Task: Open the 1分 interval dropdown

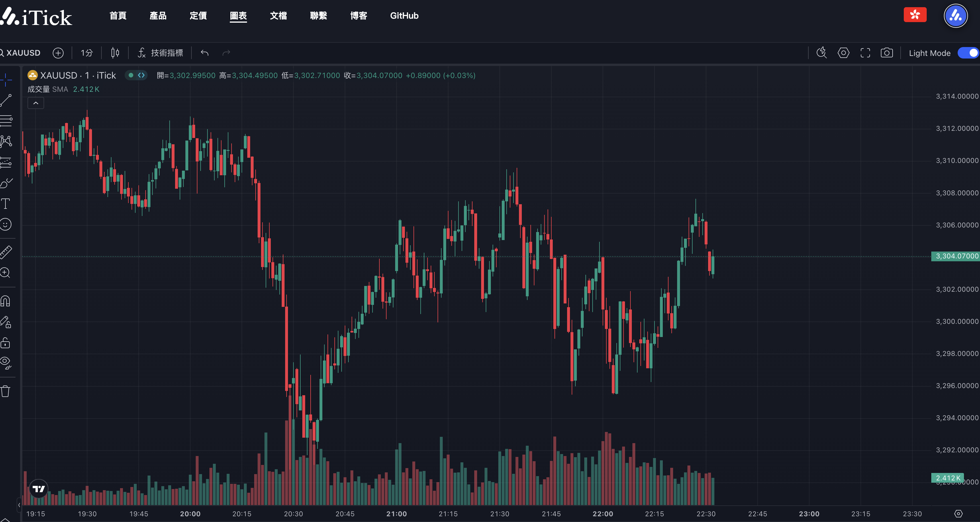Action: click(87, 53)
